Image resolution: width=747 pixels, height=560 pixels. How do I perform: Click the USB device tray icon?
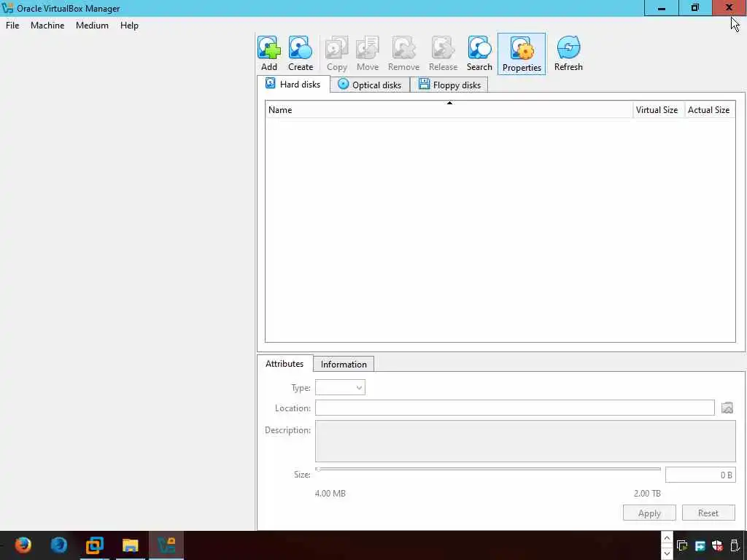pos(735,545)
